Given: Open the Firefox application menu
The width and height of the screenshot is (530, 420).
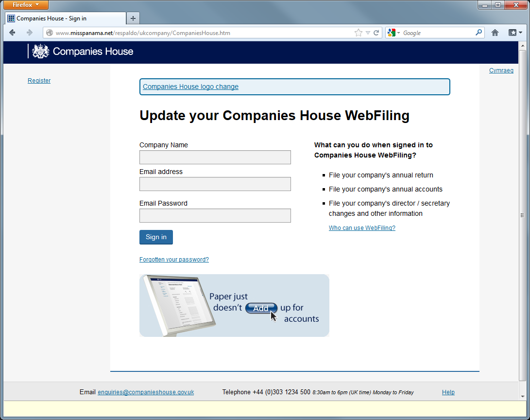Looking at the screenshot, I should tap(26, 5).
